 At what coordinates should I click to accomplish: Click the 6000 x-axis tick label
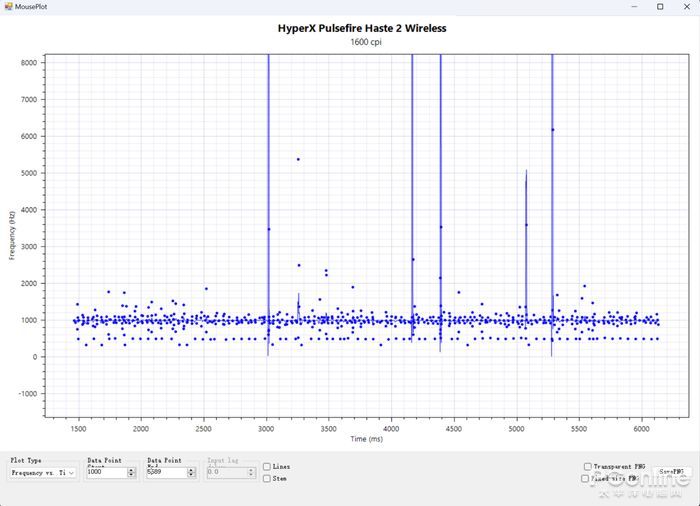point(642,429)
